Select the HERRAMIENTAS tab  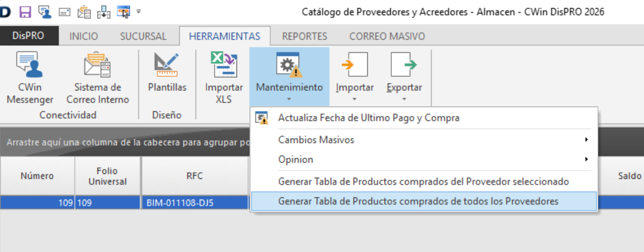[x=224, y=36]
